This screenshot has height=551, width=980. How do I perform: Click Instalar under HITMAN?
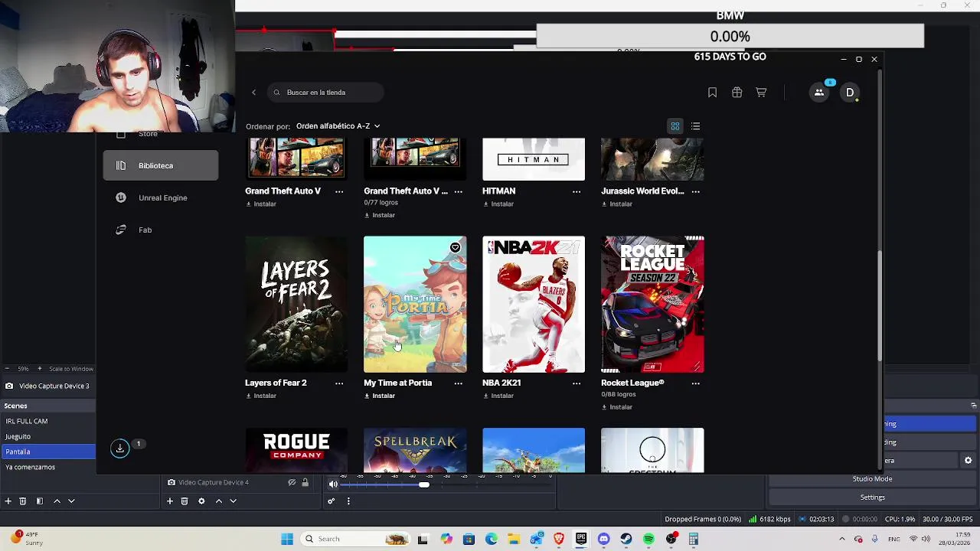(498, 204)
